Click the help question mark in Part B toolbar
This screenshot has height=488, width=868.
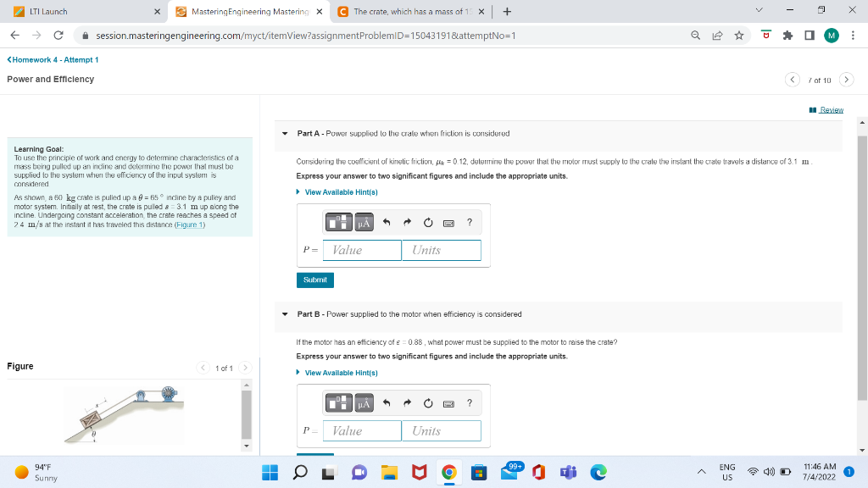470,402
